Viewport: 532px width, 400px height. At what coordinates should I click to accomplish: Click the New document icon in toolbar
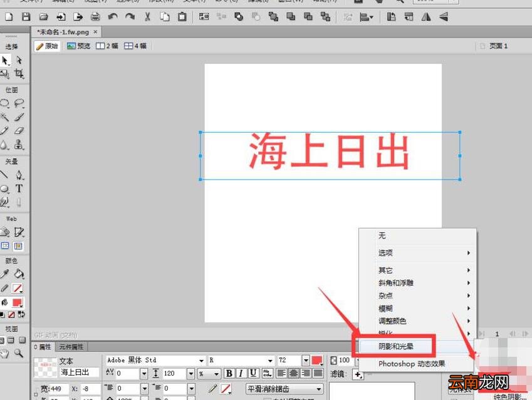coord(9,17)
